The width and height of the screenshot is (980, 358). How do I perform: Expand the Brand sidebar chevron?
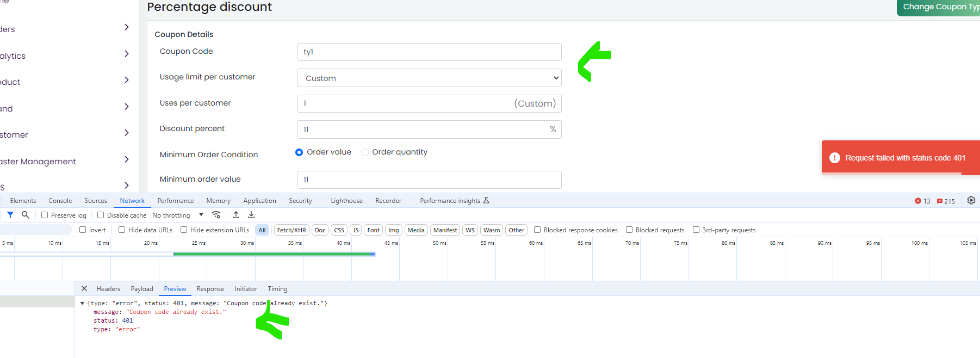(x=126, y=107)
